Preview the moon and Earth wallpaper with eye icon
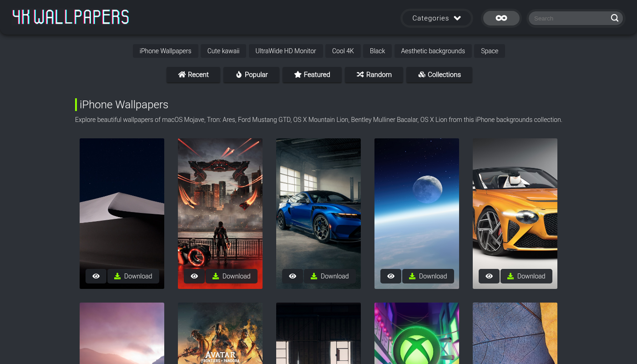 [x=391, y=276]
